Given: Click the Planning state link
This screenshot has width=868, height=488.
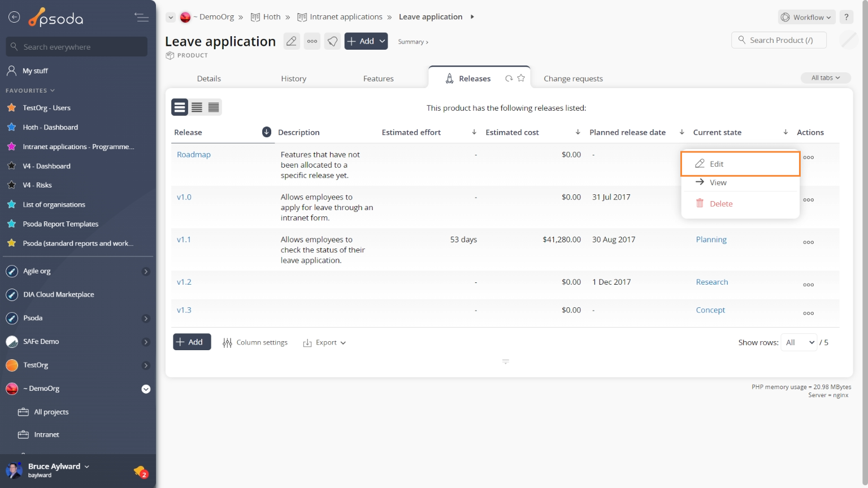Looking at the screenshot, I should tap(711, 239).
